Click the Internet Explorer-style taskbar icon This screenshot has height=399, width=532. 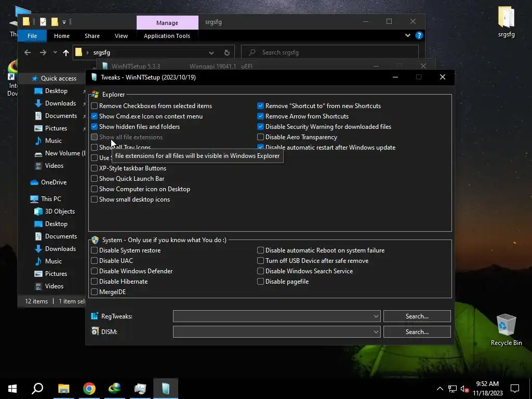(x=115, y=389)
